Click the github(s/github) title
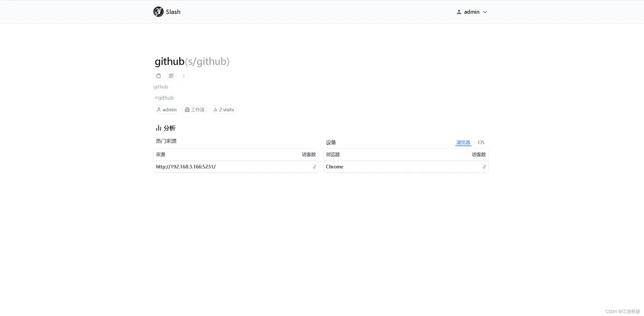This screenshot has width=644, height=316. [x=192, y=61]
